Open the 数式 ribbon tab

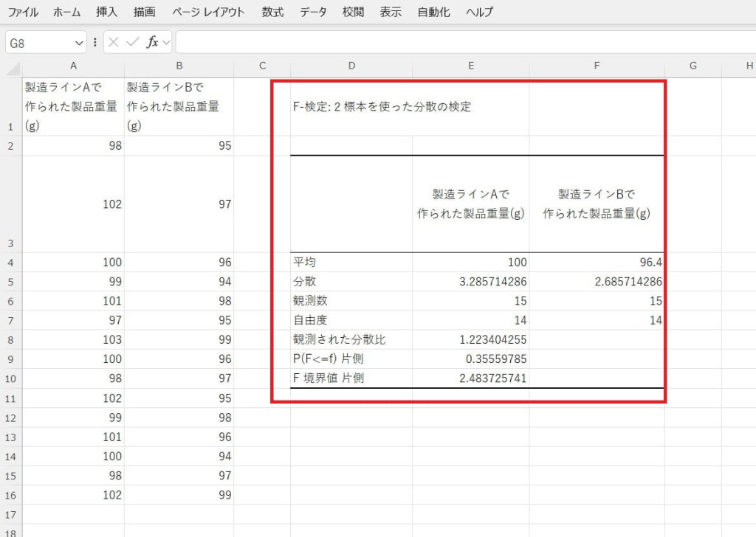point(272,12)
